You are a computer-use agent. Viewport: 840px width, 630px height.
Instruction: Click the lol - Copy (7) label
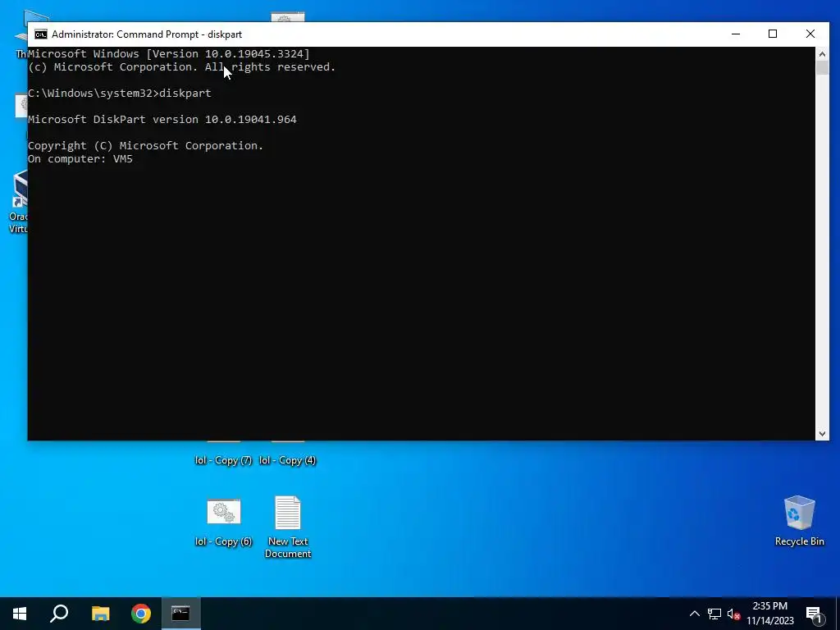(223, 460)
